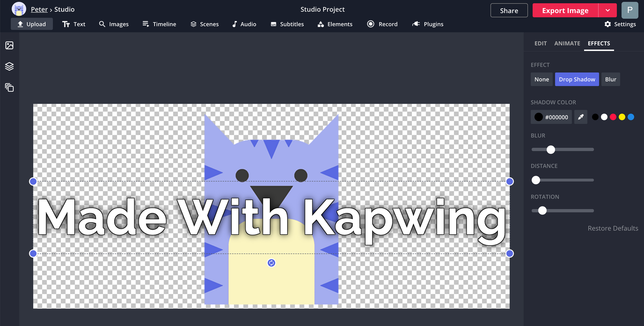
Task: Click the rotate handle below the text
Action: (x=271, y=263)
